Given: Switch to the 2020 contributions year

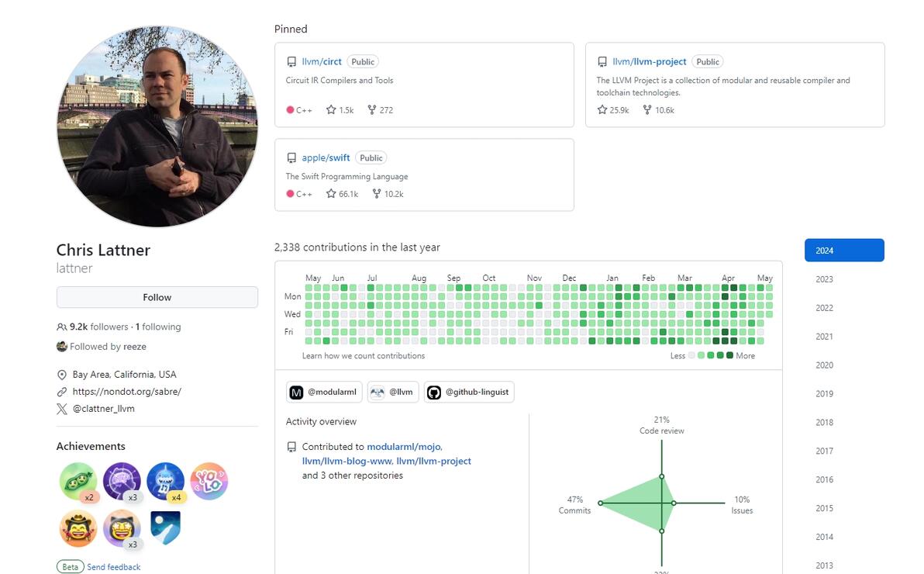Looking at the screenshot, I should pyautogui.click(x=824, y=365).
